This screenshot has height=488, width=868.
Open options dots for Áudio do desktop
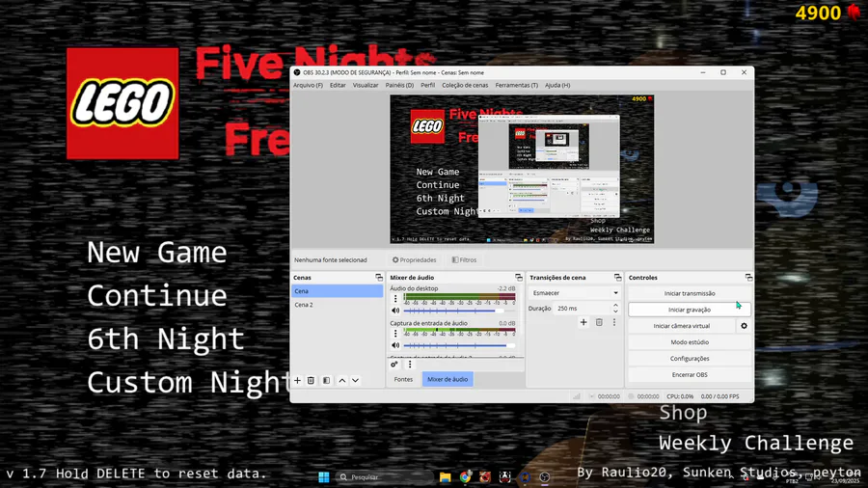click(395, 299)
